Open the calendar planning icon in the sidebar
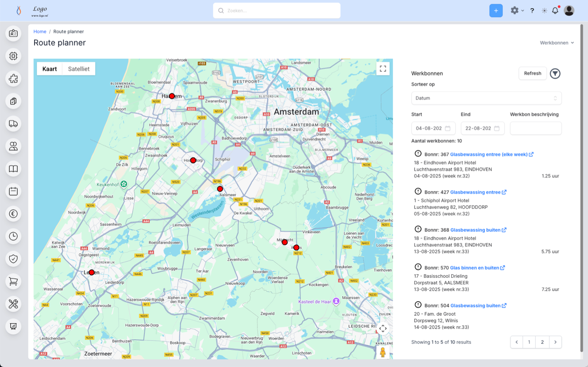588x367 pixels. (x=13, y=191)
